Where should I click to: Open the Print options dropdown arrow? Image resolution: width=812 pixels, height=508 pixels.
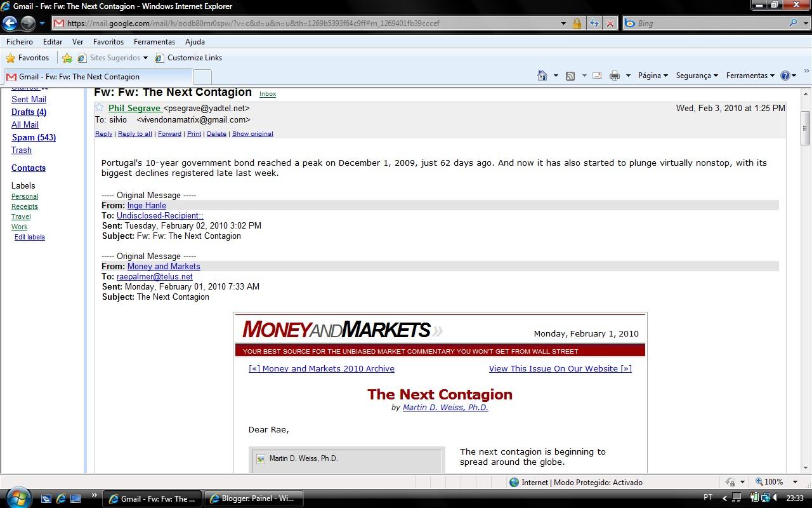tap(628, 76)
